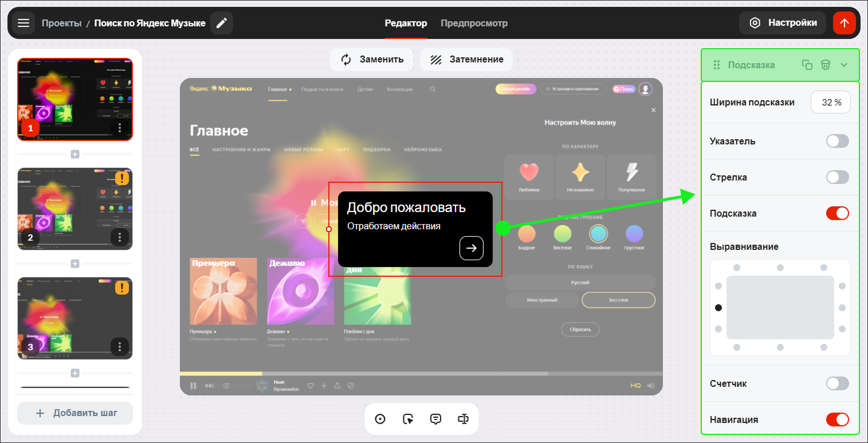Enable the Указатель toggle
The image size is (868, 443).
tap(837, 141)
